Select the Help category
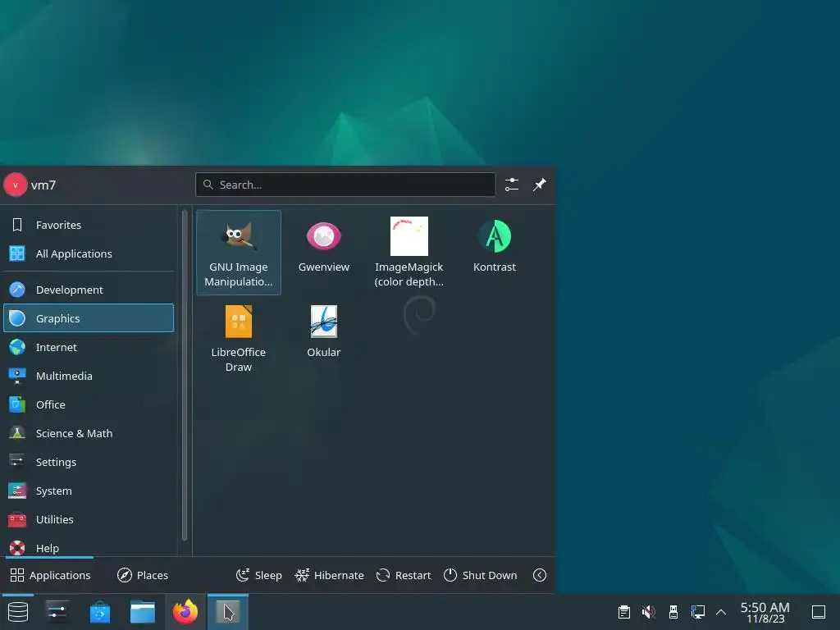This screenshot has width=840, height=630. coord(89,547)
